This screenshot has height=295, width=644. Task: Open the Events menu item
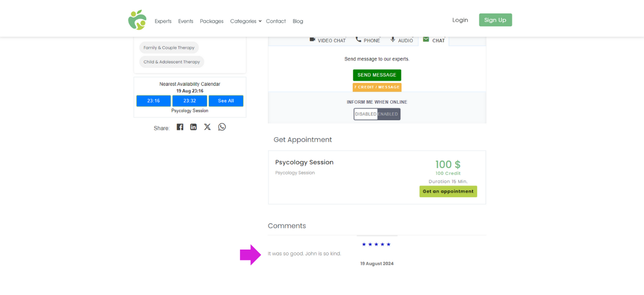pos(185,21)
